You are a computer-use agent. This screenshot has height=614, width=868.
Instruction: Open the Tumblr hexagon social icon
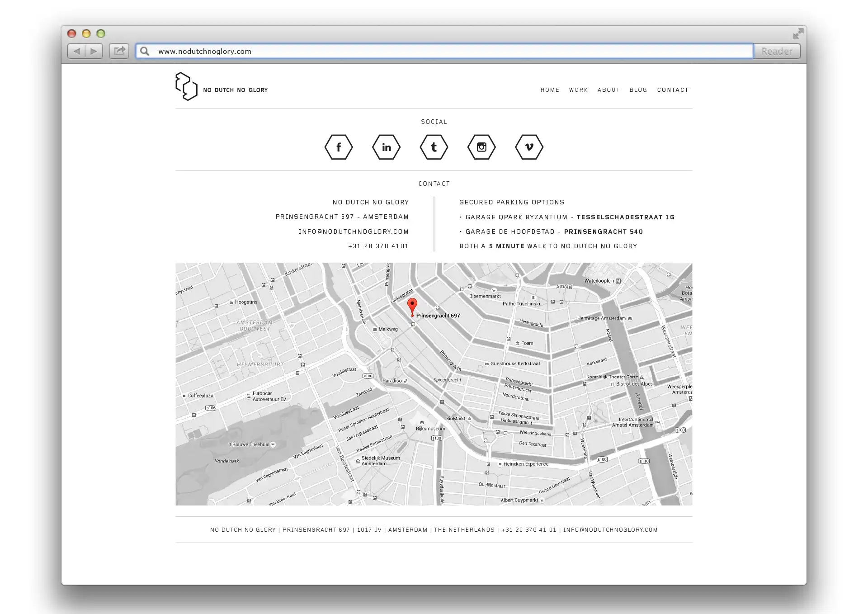pos(434,147)
